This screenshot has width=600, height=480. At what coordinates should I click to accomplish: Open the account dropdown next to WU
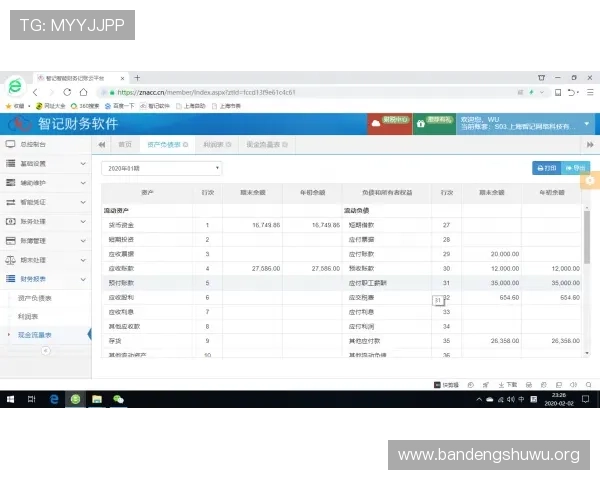587,123
